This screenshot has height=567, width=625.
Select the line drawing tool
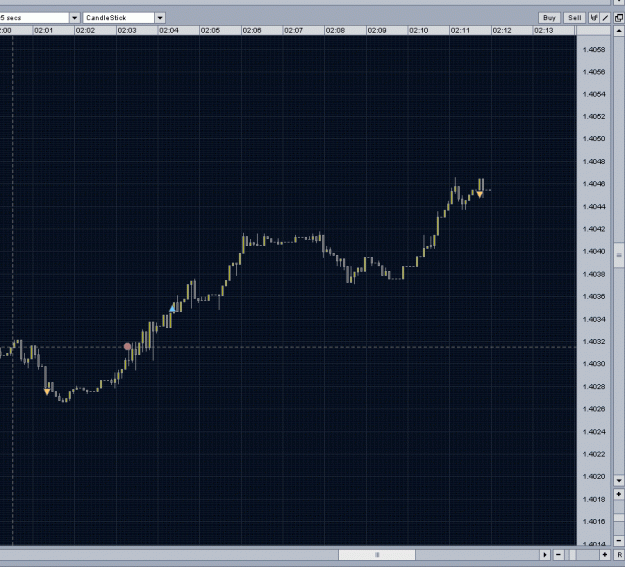(x=605, y=18)
